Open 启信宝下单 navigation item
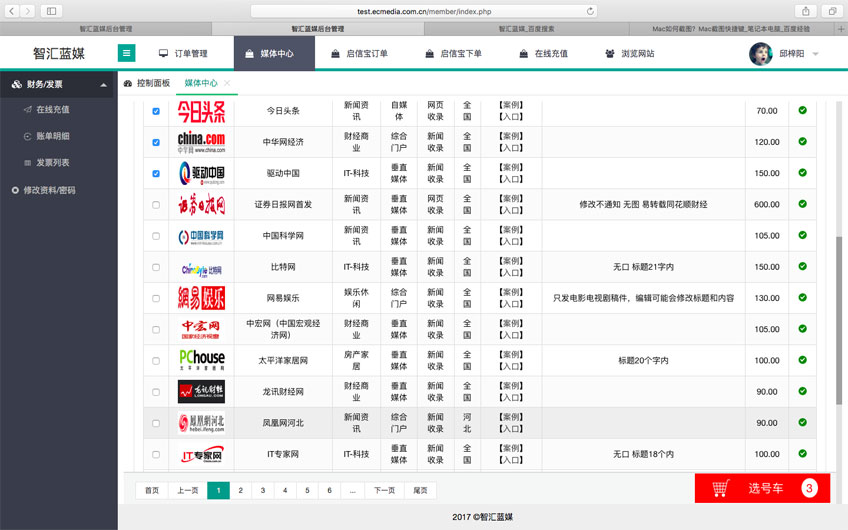The height and width of the screenshot is (530, 848). (454, 54)
